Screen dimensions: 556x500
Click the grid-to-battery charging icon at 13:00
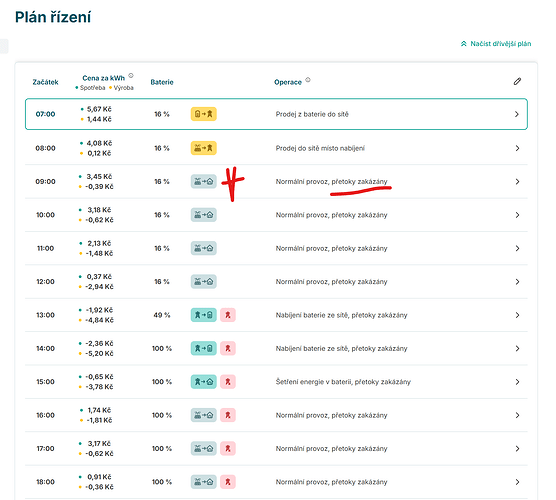point(204,315)
